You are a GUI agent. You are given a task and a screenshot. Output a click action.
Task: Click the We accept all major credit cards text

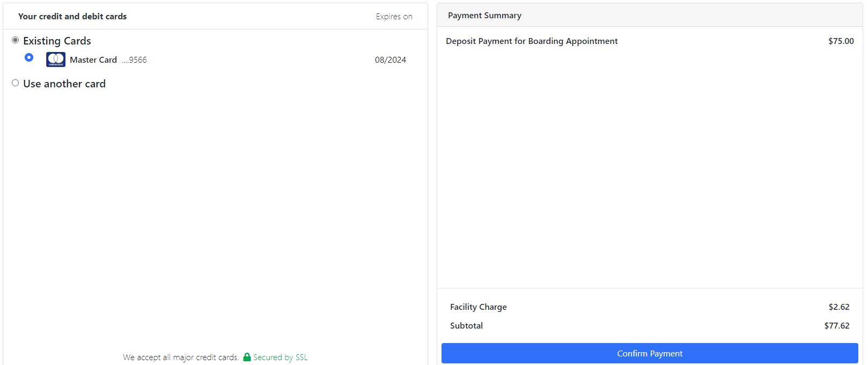point(181,357)
